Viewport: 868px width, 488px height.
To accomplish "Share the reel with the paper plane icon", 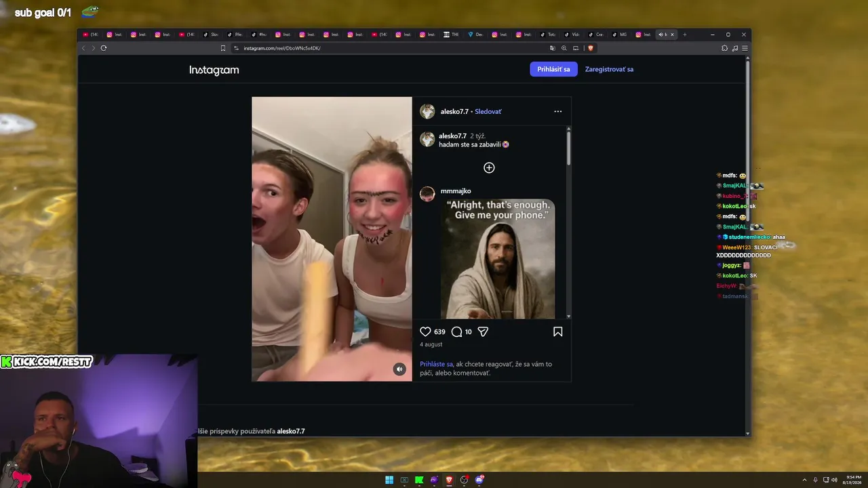I will 483,331.
